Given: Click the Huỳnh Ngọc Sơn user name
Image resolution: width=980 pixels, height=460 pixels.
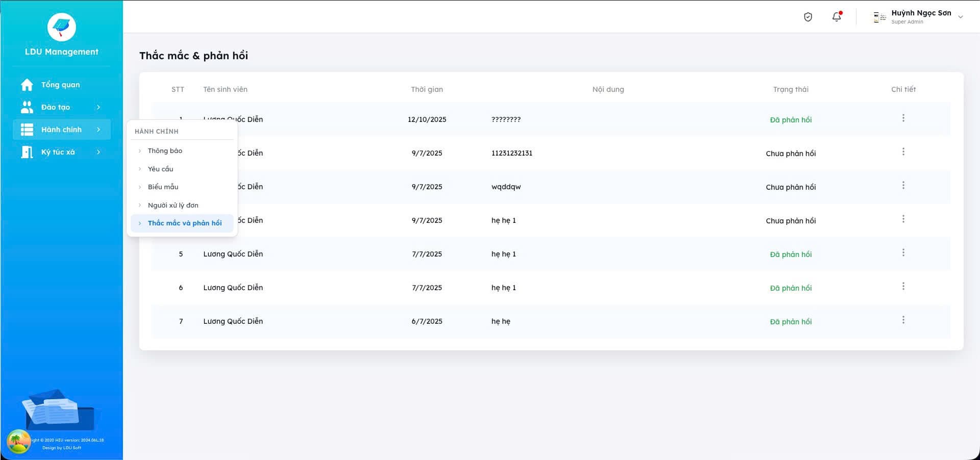Looking at the screenshot, I should click(x=921, y=13).
